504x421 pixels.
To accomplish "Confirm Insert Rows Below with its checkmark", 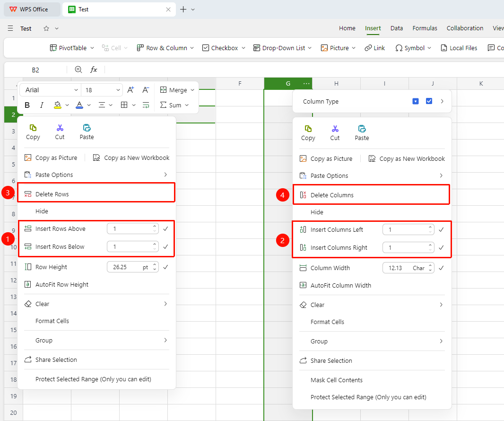I will tap(165, 246).
